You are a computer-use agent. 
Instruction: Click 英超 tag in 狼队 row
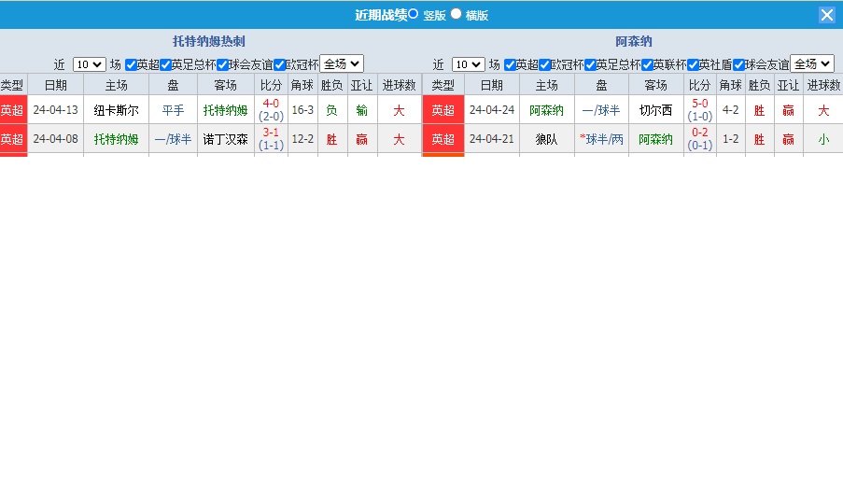click(x=443, y=139)
